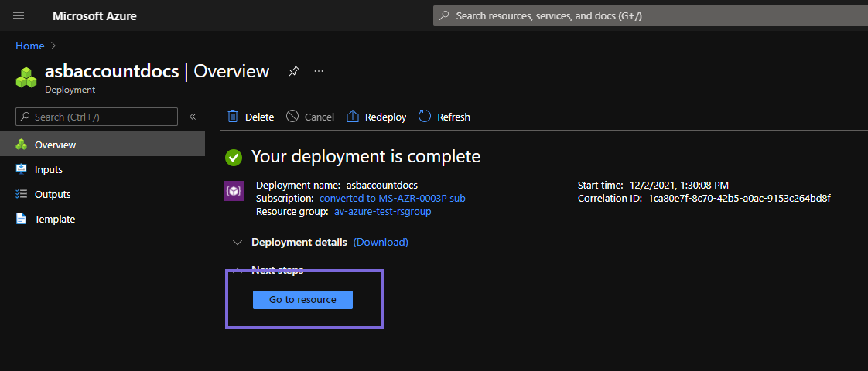Screen dimensions: 868x371
Task: Click the Correlation ID value 1ca80e7f-8c70...
Action: tap(740, 198)
